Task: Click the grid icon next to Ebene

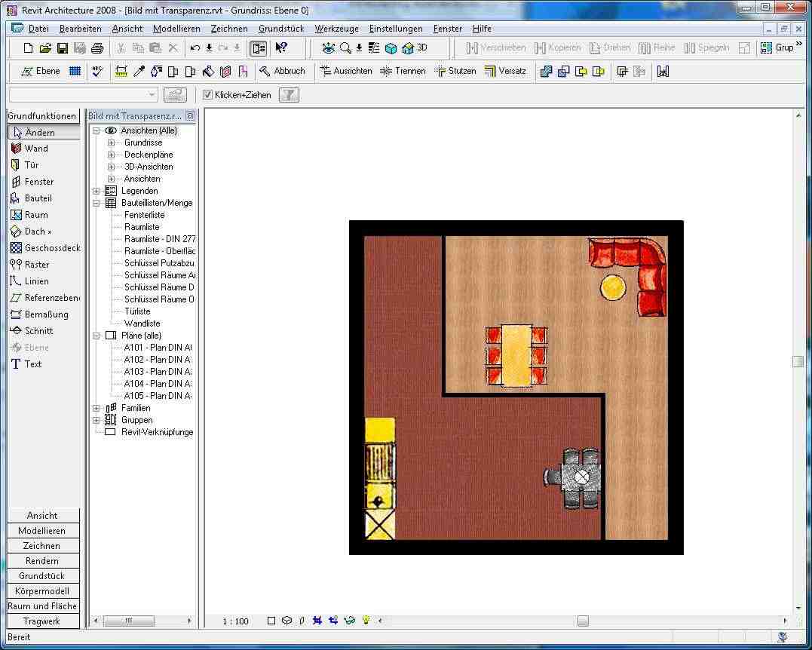Action: (75, 71)
